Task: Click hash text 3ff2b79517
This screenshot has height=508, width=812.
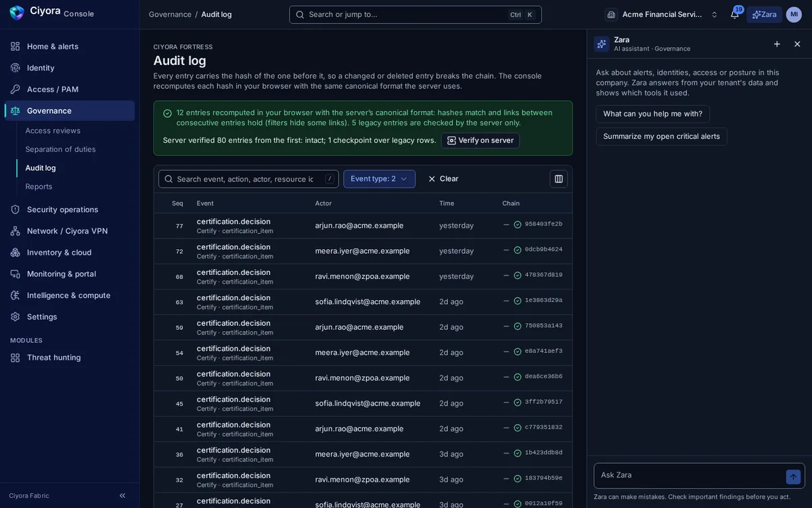Action: [x=543, y=402]
